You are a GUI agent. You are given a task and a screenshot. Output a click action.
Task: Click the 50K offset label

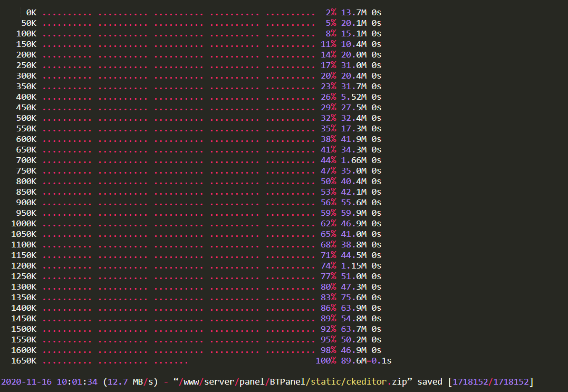click(28, 23)
